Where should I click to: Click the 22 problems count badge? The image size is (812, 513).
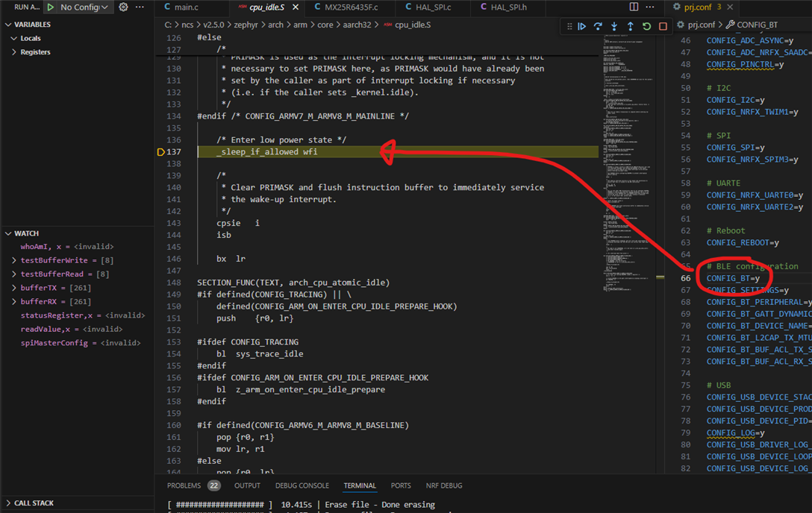[x=213, y=485]
